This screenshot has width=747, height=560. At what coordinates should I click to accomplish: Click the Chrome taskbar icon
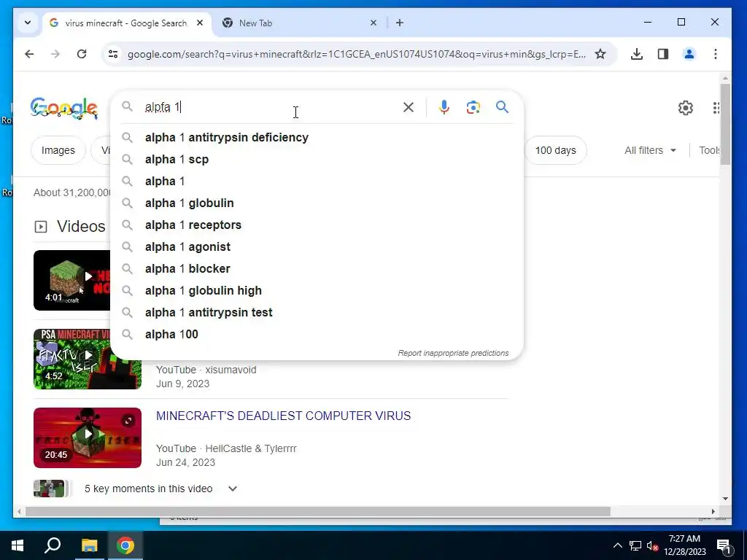click(125, 545)
